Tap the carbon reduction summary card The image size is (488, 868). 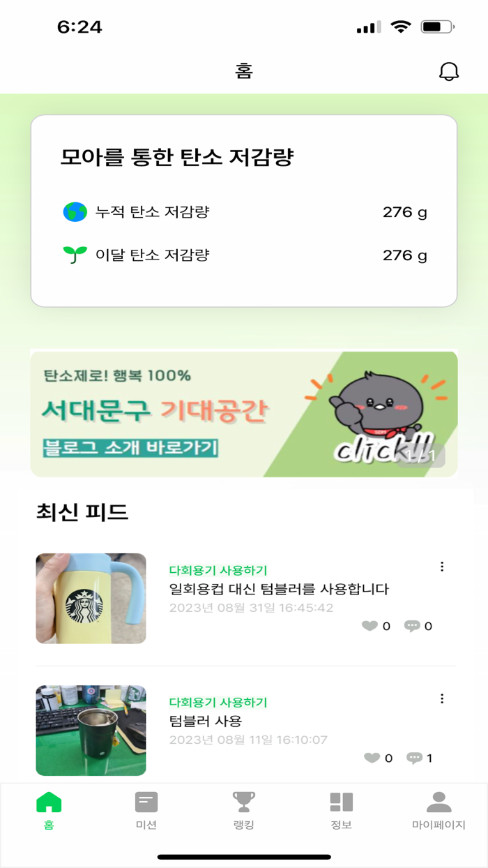tap(243, 209)
